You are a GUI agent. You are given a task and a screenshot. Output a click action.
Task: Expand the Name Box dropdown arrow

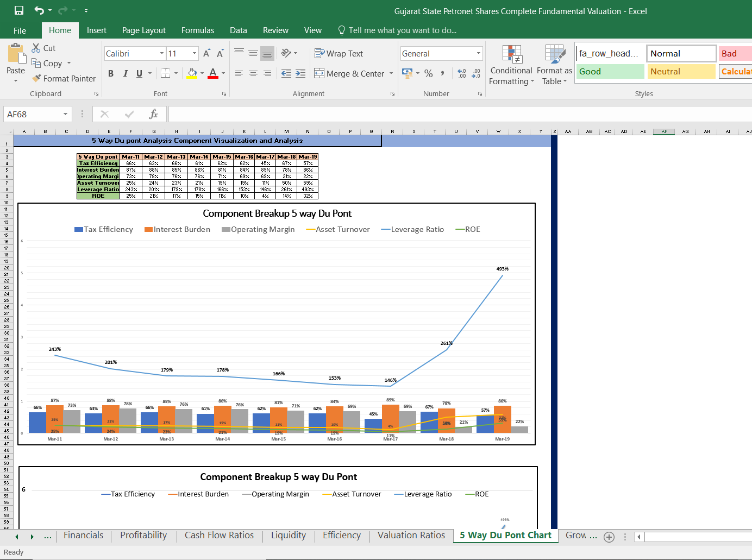click(65, 114)
